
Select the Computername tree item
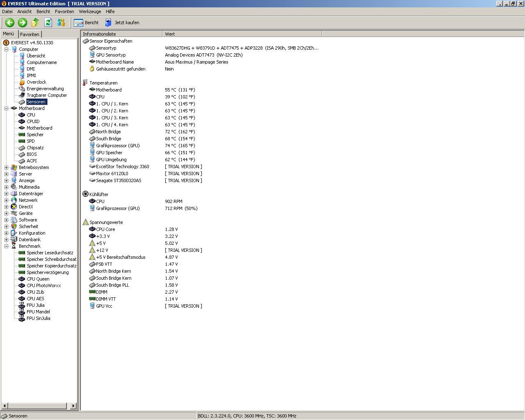(x=41, y=62)
